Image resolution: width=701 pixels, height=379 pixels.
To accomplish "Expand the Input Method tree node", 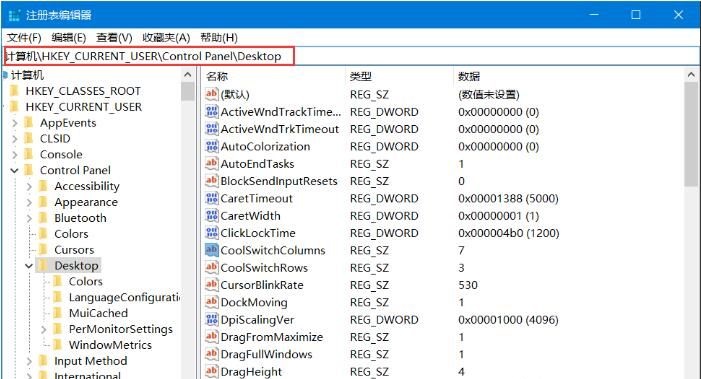I will (x=29, y=361).
